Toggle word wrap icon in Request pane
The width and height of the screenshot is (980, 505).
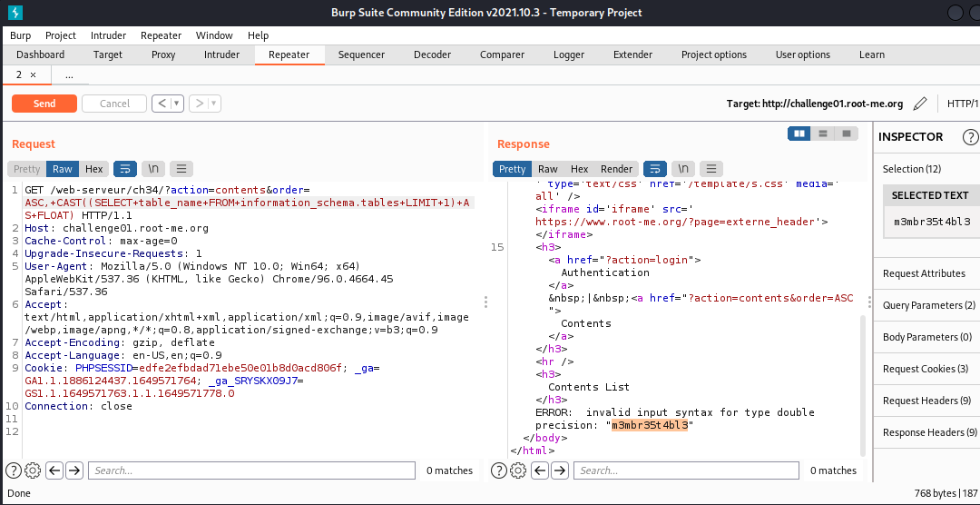tap(125, 168)
